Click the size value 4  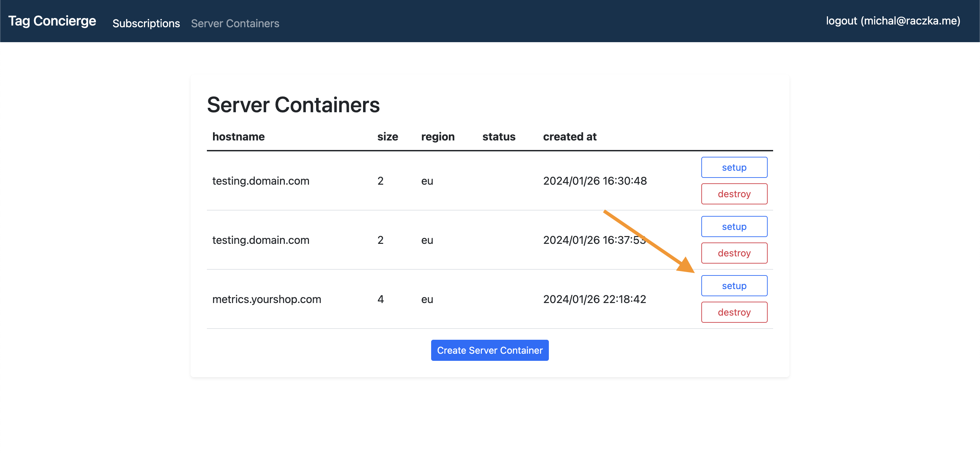[x=380, y=299]
